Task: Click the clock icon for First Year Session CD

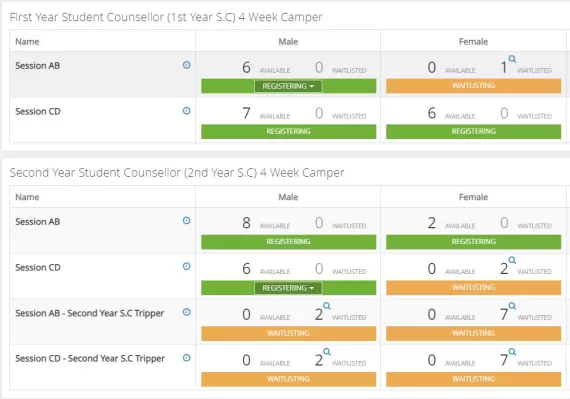Action: pyautogui.click(x=186, y=111)
